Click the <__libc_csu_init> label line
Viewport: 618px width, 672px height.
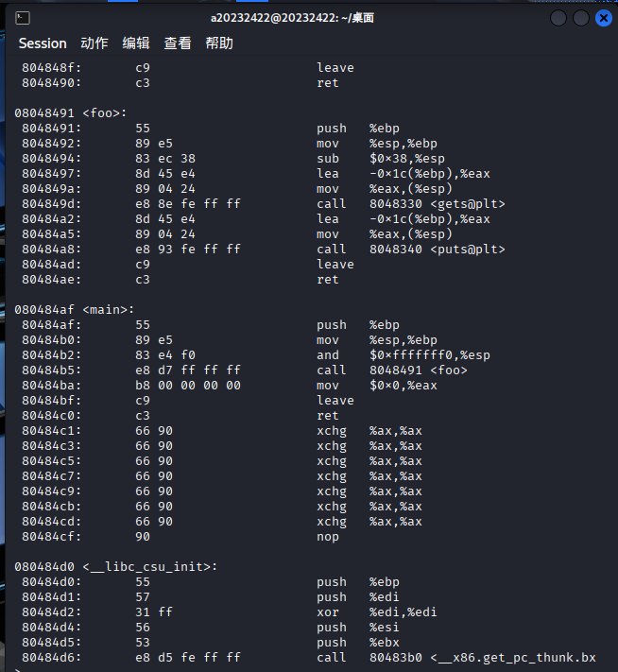pyautogui.click(x=115, y=566)
